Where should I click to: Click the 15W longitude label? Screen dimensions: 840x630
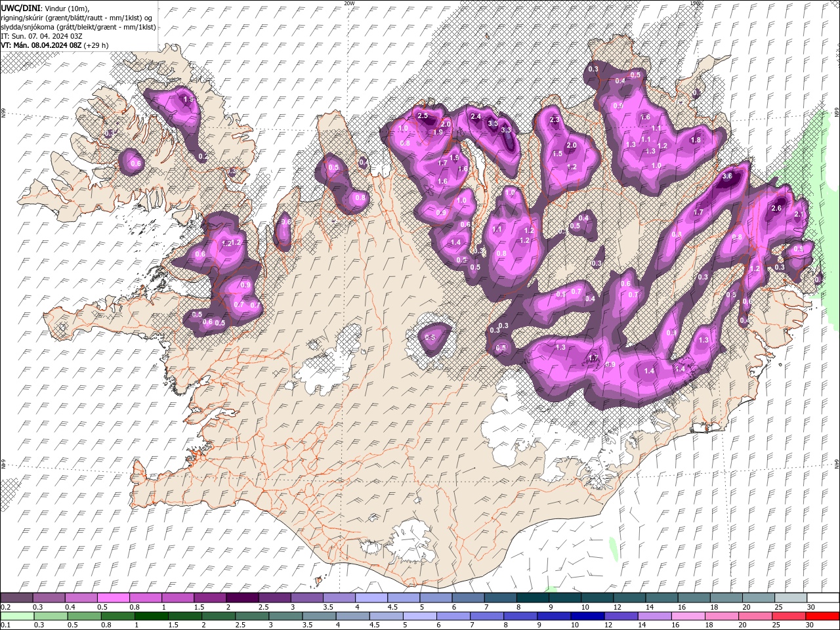coord(696,3)
